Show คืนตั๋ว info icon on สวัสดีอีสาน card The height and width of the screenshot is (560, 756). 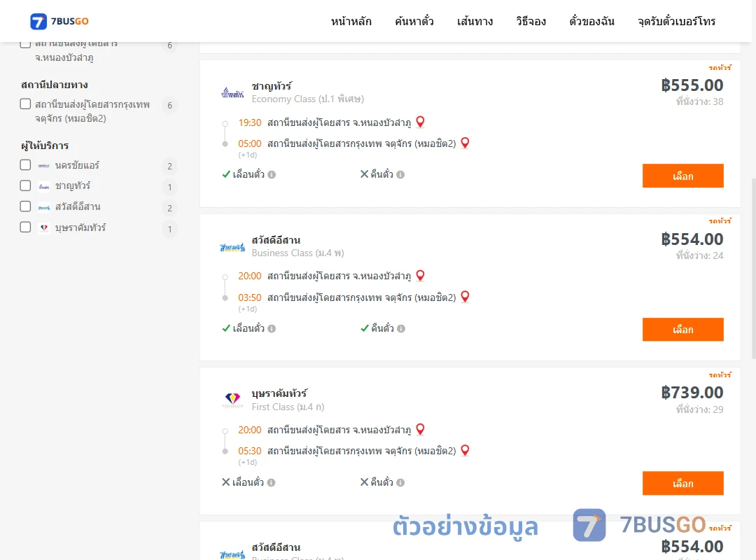pyautogui.click(x=401, y=328)
